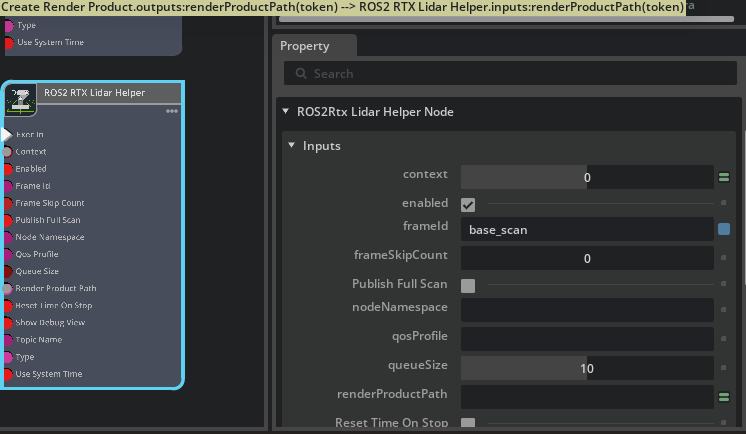Viewport: 746px width, 434px height.
Task: Click the Topic Name input port
Action: click(x=8, y=340)
